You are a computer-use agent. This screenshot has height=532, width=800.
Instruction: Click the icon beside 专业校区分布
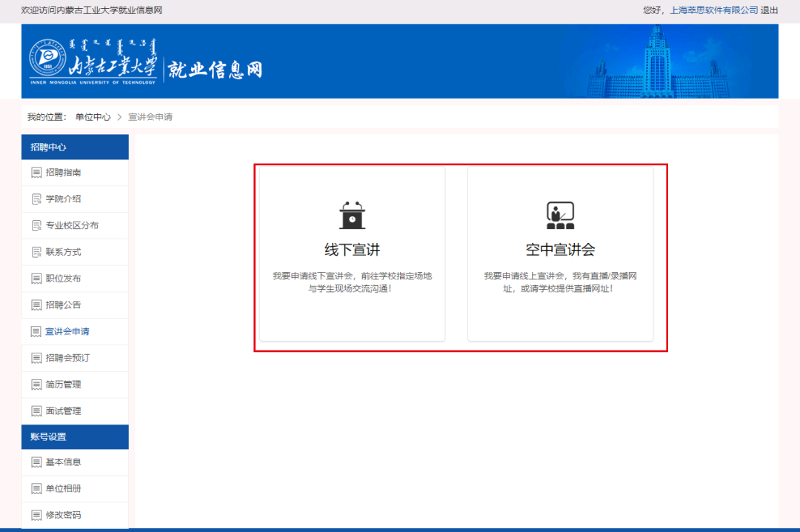[x=36, y=225]
